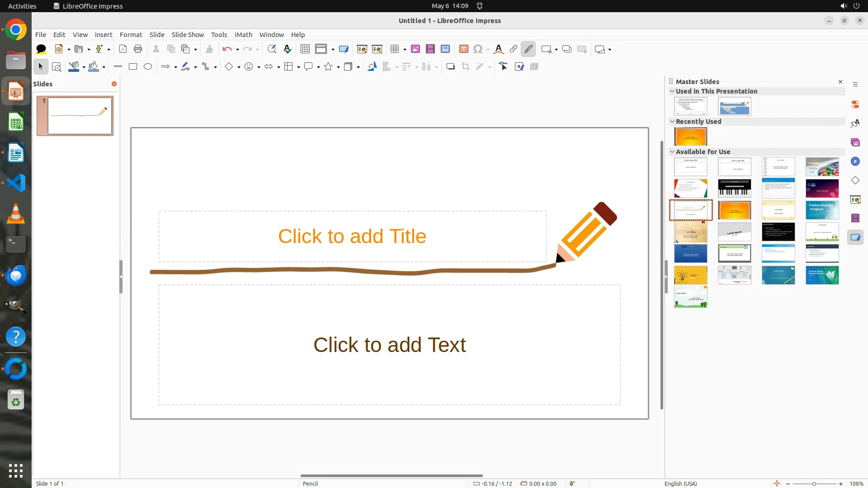The width and height of the screenshot is (868, 488).
Task: Select the piano keyboard master slide thumbnail
Action: click(x=734, y=188)
